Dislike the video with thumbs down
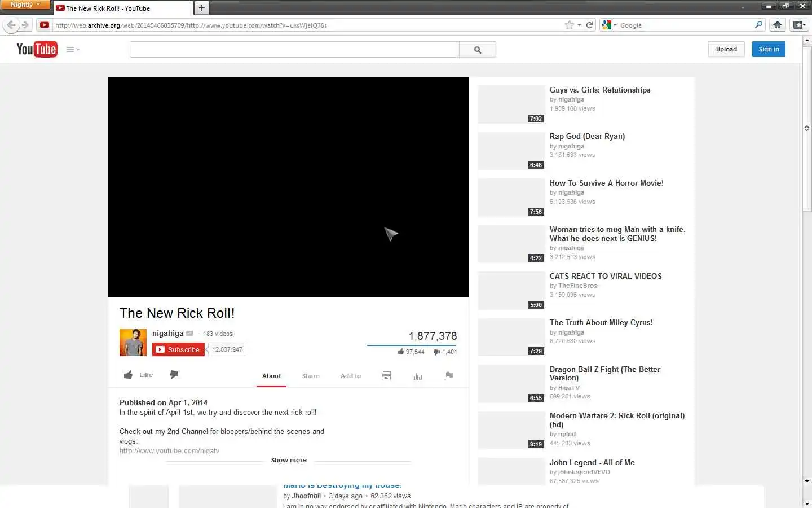Screen dimensions: 812x508 (174, 375)
